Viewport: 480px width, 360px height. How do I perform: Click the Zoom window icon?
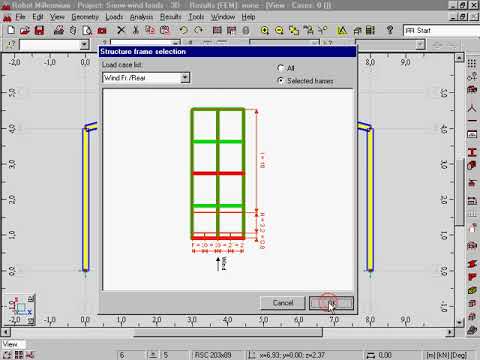pyautogui.click(x=294, y=30)
